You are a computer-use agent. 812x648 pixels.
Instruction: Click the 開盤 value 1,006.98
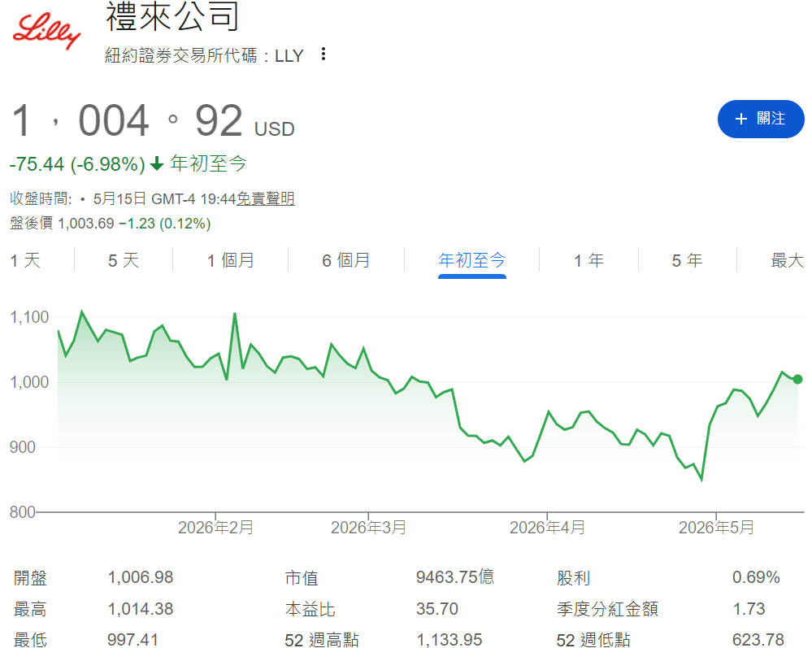point(141,577)
